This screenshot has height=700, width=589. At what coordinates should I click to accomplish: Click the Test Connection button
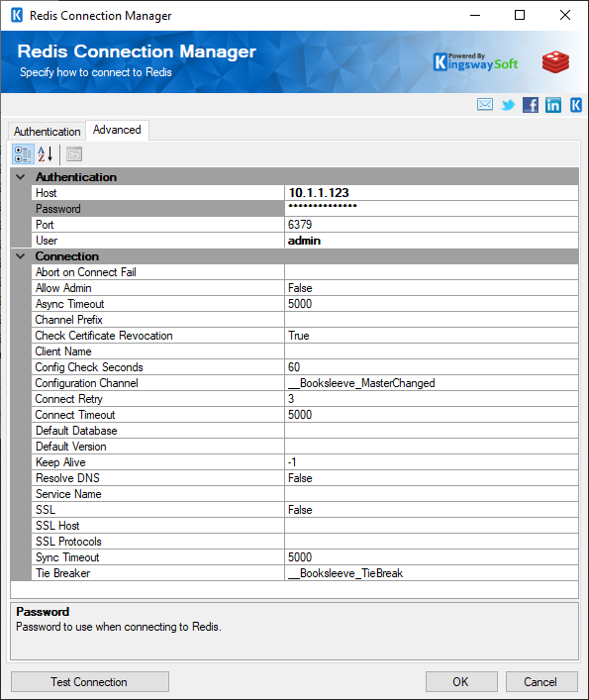click(90, 682)
